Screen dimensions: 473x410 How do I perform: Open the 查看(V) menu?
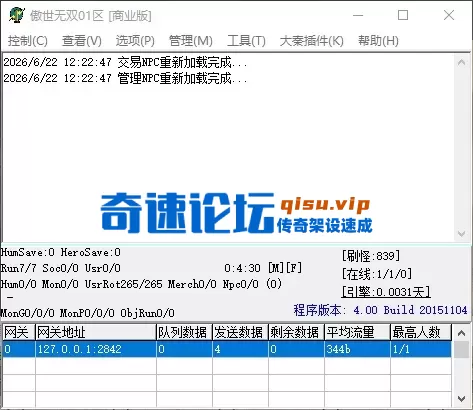pyautogui.click(x=82, y=41)
